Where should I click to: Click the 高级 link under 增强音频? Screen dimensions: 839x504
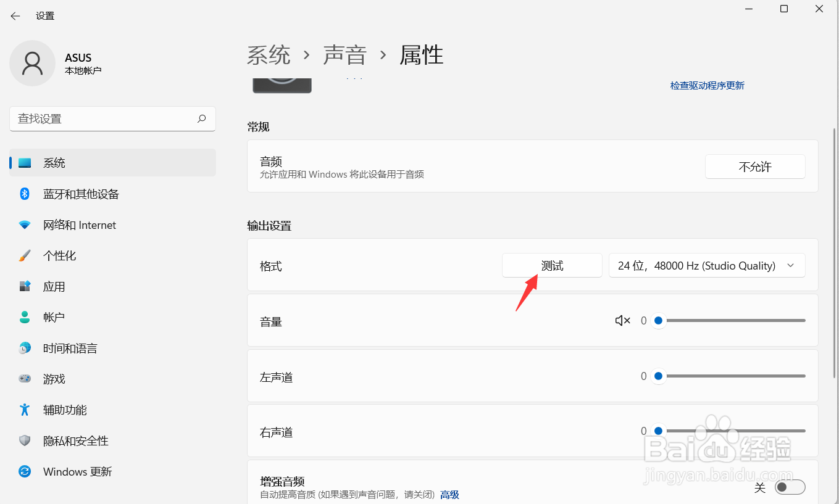(x=449, y=495)
